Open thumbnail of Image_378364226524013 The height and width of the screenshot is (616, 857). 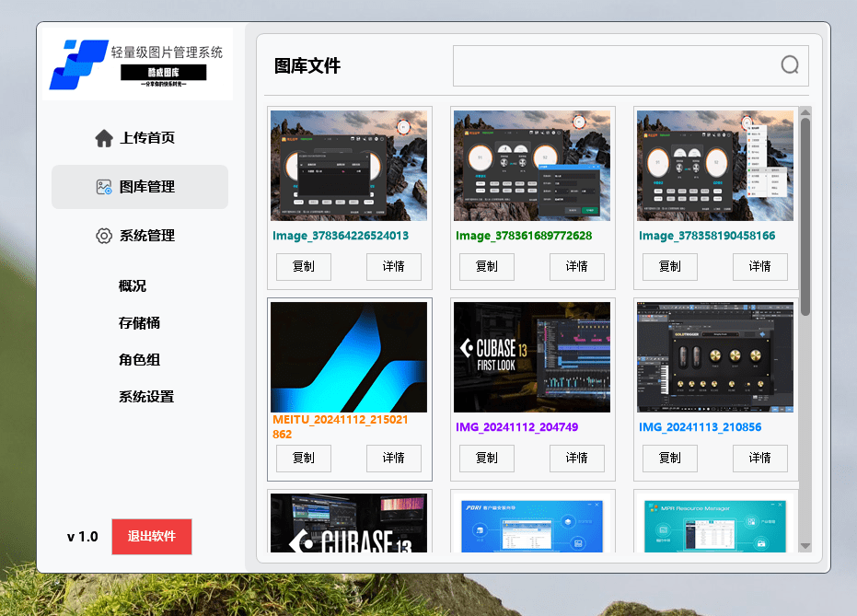(349, 166)
